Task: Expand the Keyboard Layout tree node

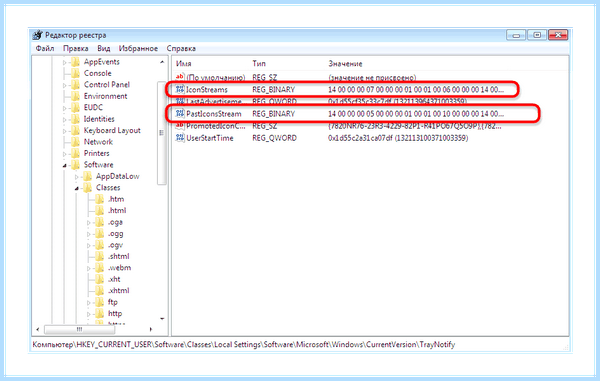Action: [65, 131]
